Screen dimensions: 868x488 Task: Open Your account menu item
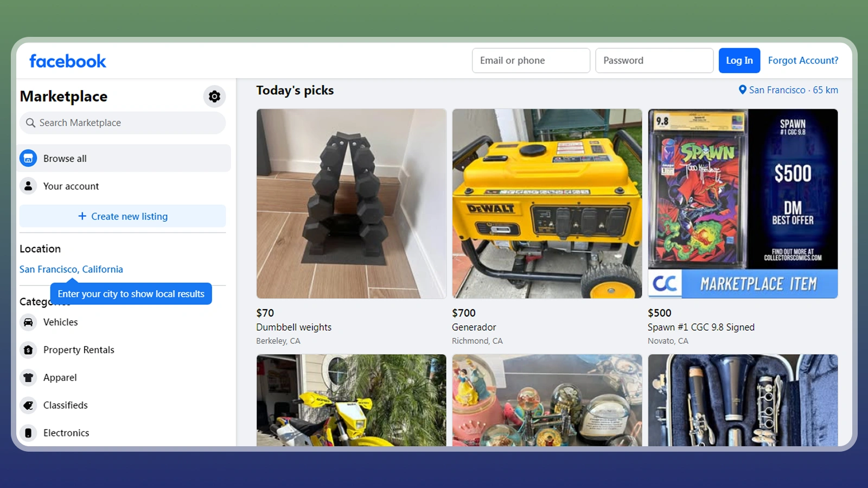tap(125, 186)
